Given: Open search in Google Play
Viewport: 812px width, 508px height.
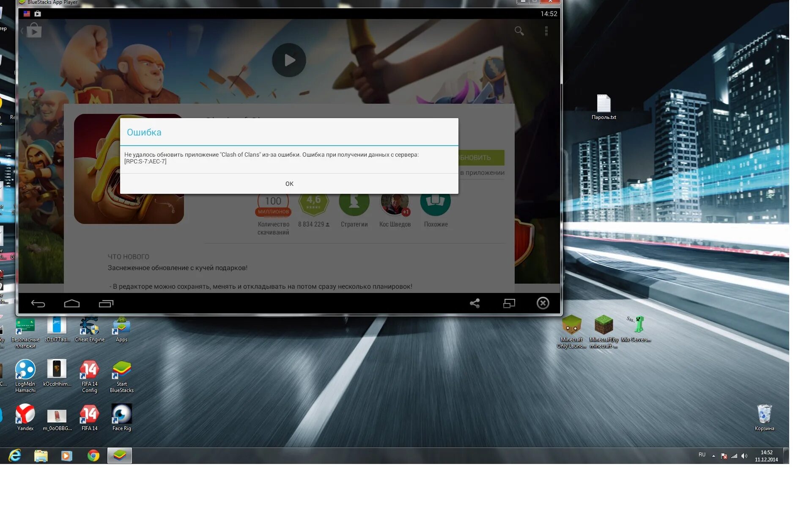Looking at the screenshot, I should [519, 31].
